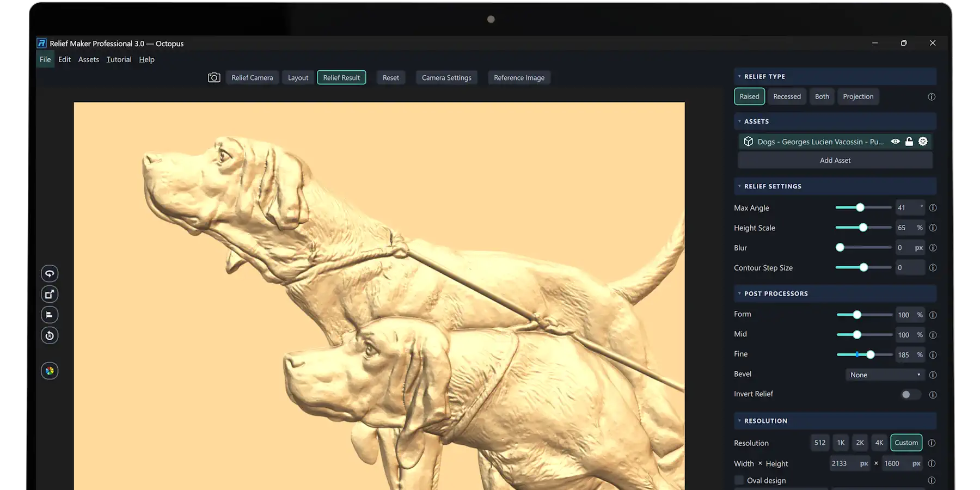Open the Dogs asset settings gear
This screenshot has width=980, height=490.
tap(923, 142)
